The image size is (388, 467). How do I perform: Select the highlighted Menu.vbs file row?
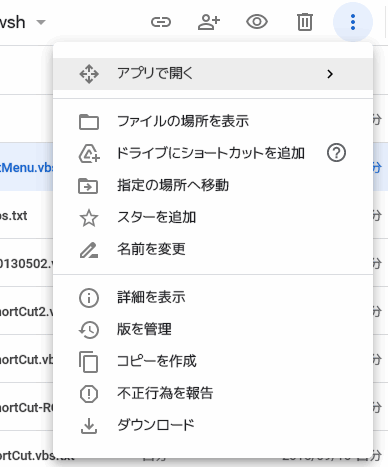26,167
